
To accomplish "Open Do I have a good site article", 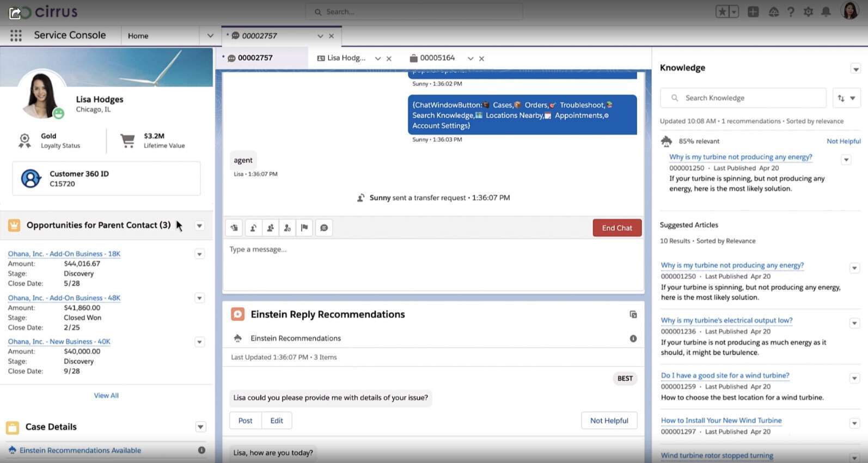I will 725,375.
